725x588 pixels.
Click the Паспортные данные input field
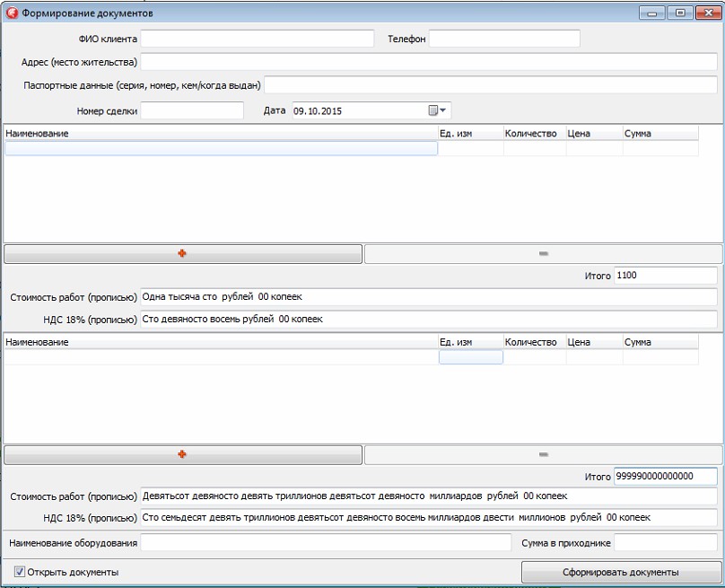[491, 85]
